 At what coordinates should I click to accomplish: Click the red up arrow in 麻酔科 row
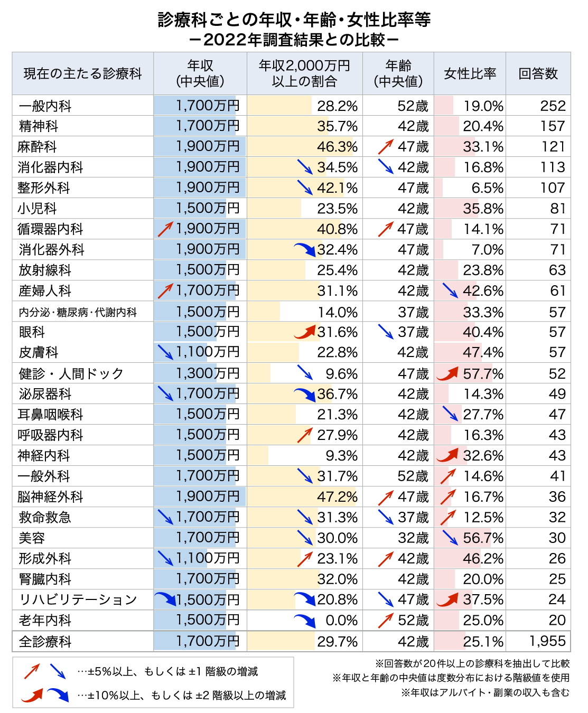point(386,147)
